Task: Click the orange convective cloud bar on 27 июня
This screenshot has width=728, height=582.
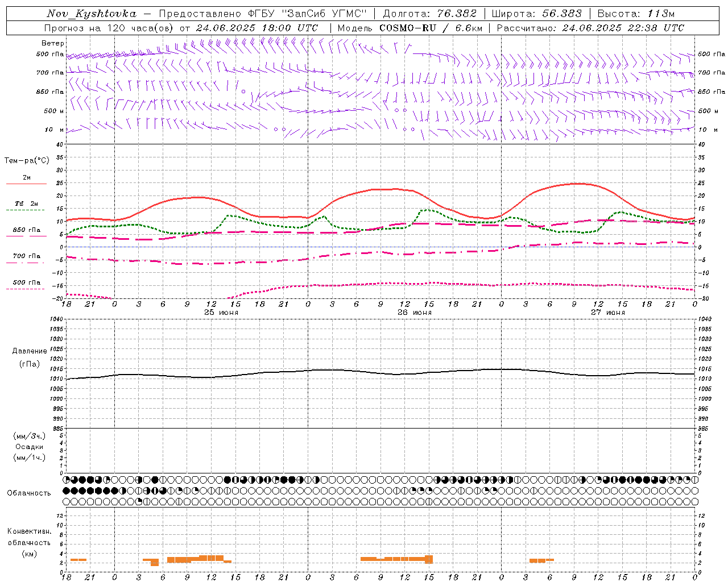Action: (x=541, y=561)
